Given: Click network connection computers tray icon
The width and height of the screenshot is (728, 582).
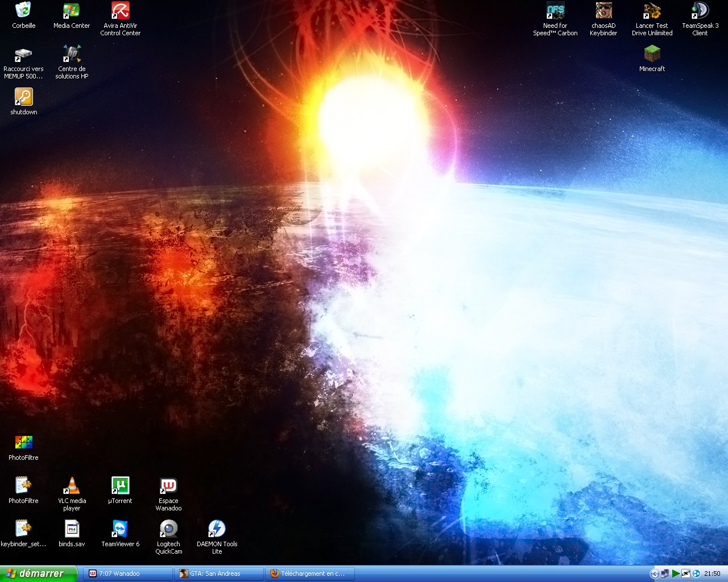Looking at the screenshot, I should (665, 573).
